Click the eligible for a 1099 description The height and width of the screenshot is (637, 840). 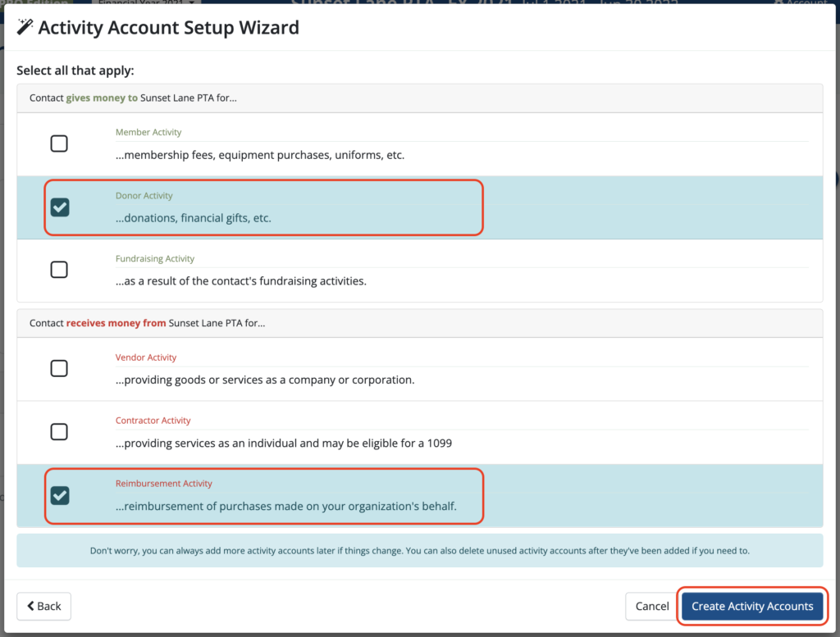[283, 444]
